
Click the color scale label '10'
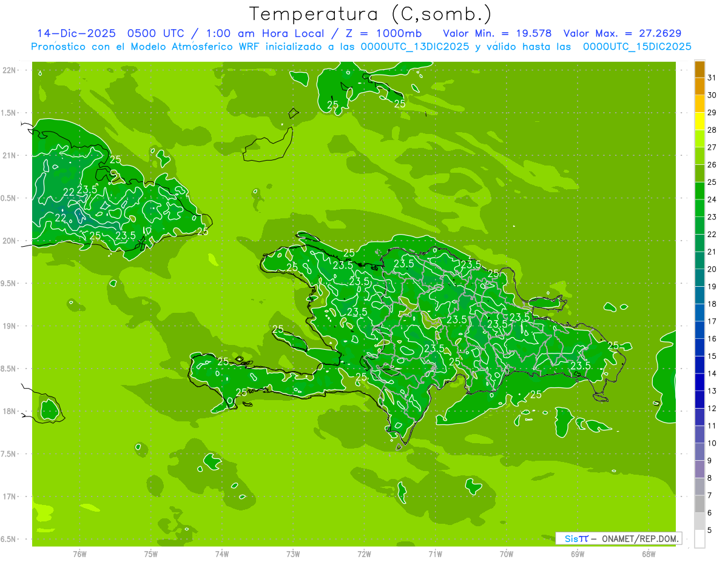(x=712, y=443)
